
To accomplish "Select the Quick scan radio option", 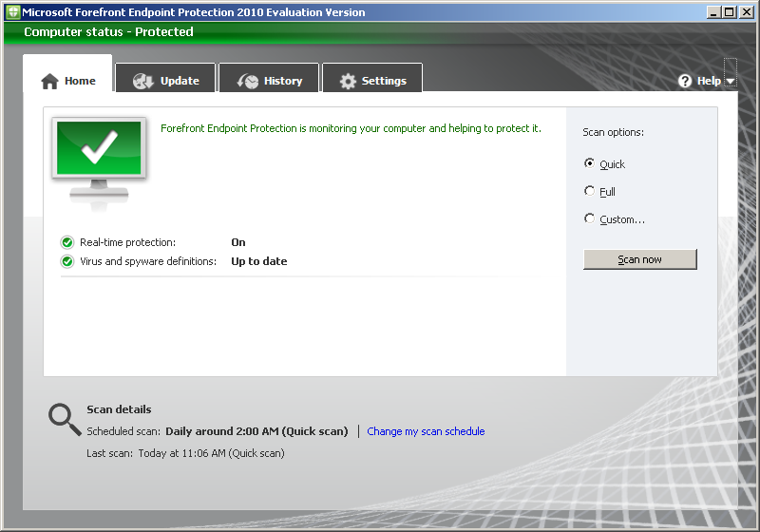I will [590, 163].
